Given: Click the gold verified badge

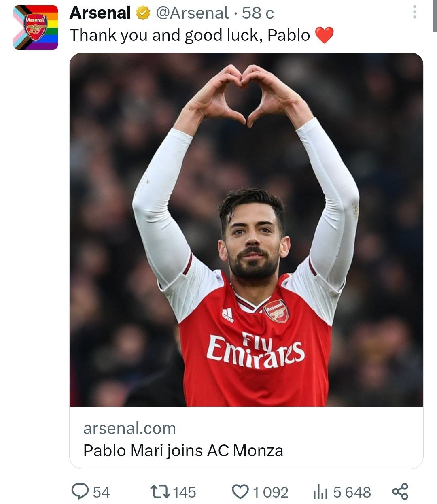Looking at the screenshot, I should 142,13.
